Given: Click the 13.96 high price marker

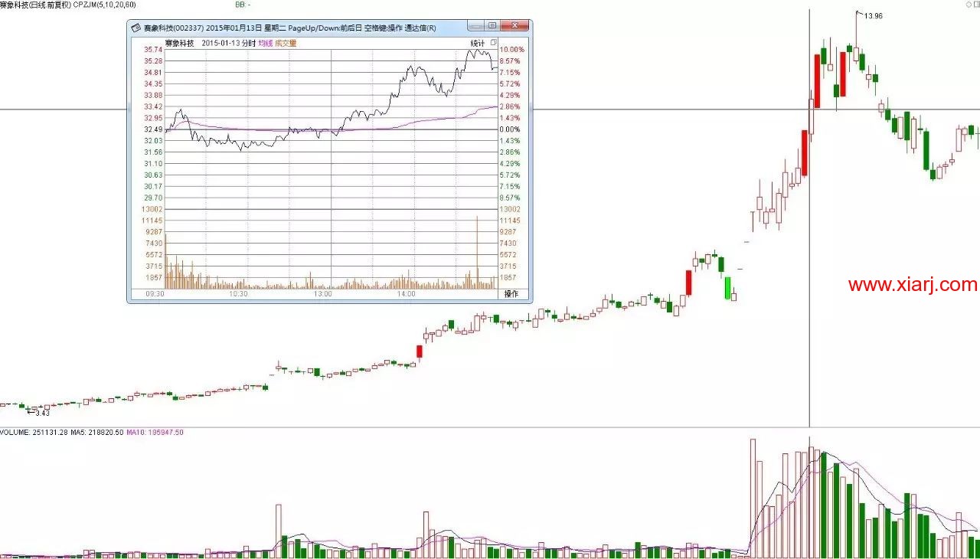Looking at the screenshot, I should (x=873, y=15).
